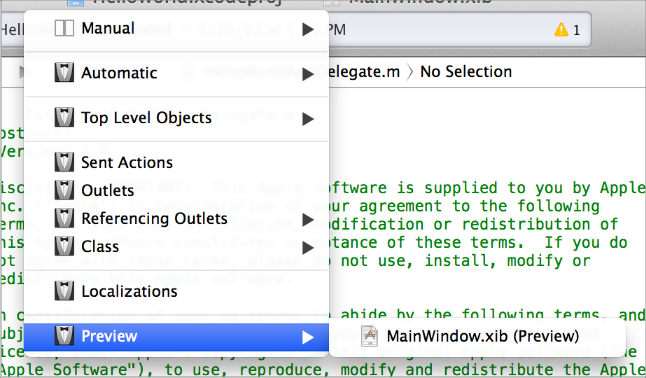
Task: Click the tuxedo icon beside Localizations
Action: [x=64, y=291]
